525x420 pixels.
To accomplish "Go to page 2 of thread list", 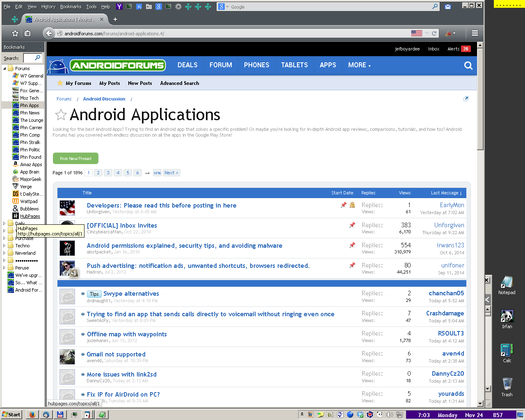I will pyautogui.click(x=98, y=173).
